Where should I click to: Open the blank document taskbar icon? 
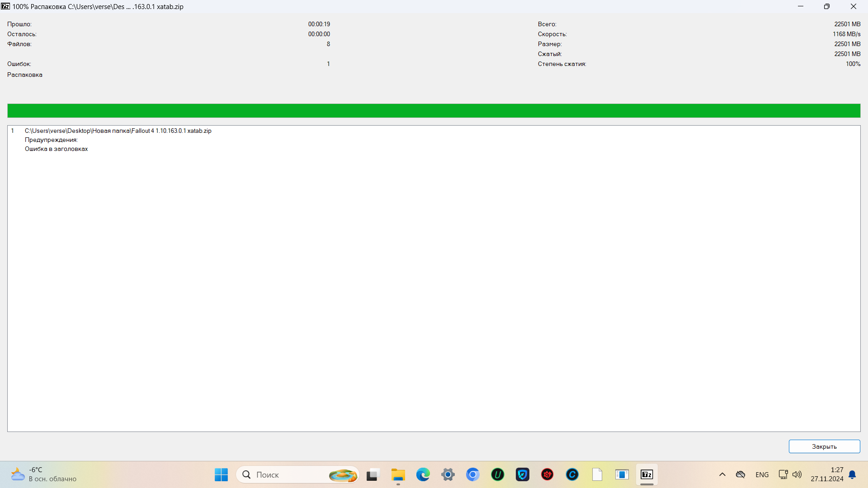click(x=597, y=474)
